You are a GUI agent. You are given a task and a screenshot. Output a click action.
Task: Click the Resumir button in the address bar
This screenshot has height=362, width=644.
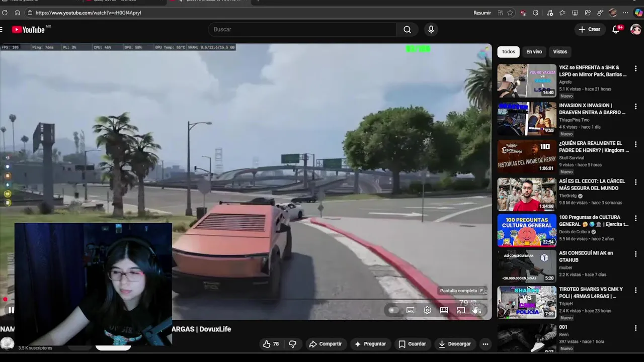pos(482,13)
